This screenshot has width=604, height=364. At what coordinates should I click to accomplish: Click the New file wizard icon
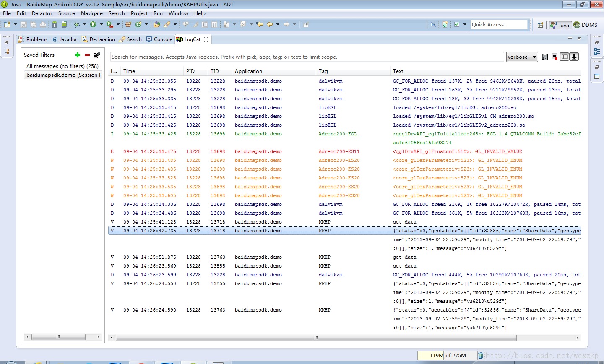pos(7,25)
